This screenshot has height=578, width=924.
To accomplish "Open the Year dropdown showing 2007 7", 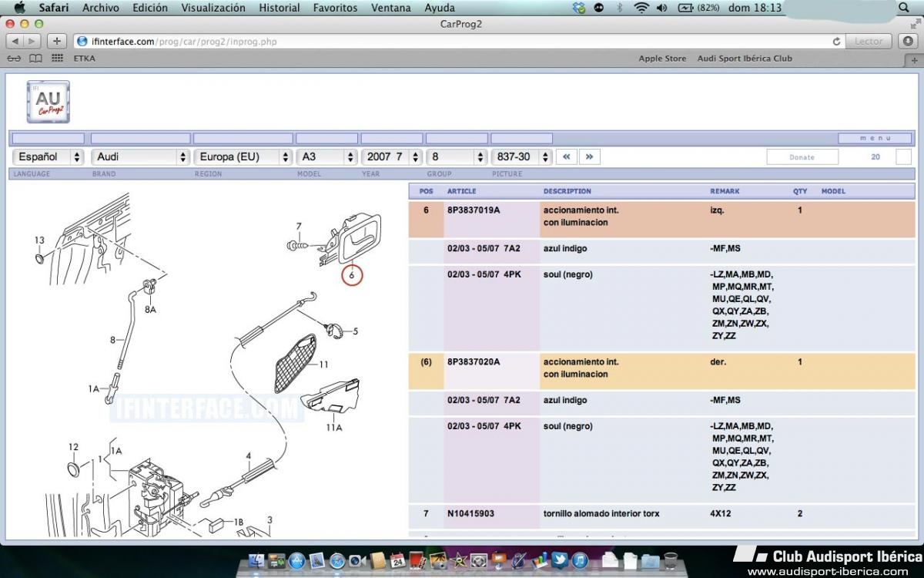I will pos(391,156).
